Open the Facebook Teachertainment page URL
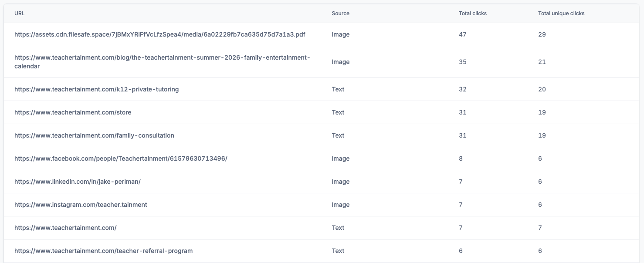Image resolution: width=644 pixels, height=263 pixels. [121, 158]
